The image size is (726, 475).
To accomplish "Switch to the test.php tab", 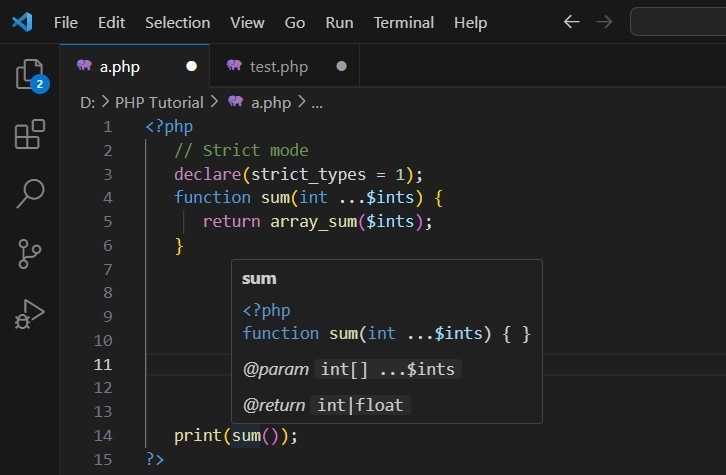I will point(278,67).
